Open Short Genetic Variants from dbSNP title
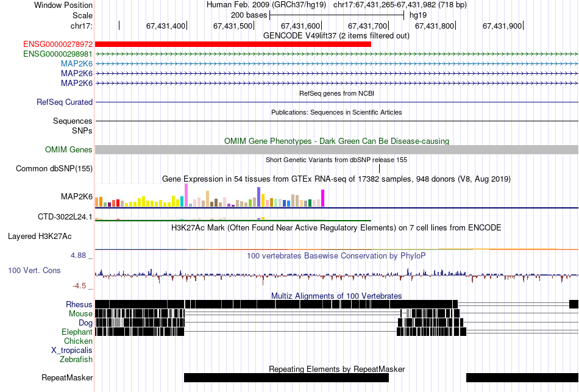 (336, 160)
